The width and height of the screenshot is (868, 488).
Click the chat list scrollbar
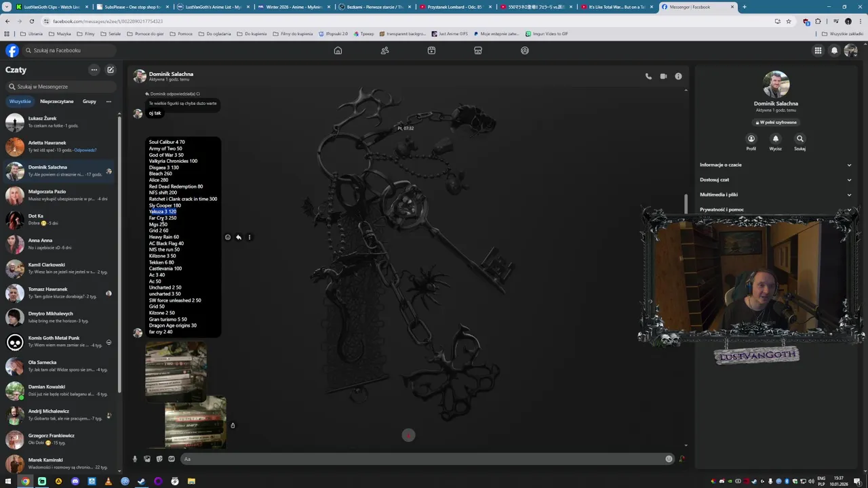[x=120, y=254]
